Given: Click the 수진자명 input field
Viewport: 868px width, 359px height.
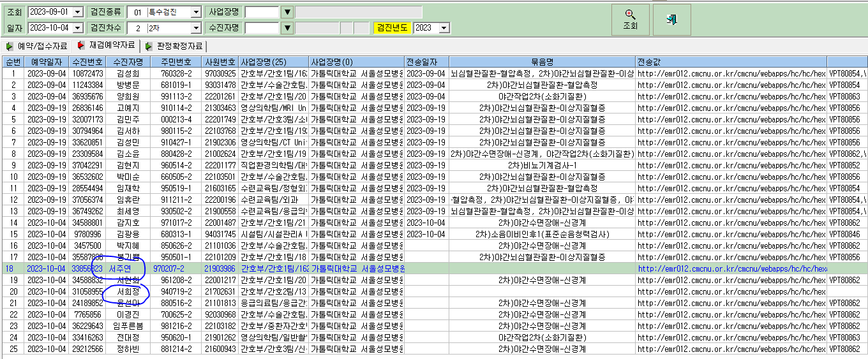Looking at the screenshot, I should [x=262, y=27].
